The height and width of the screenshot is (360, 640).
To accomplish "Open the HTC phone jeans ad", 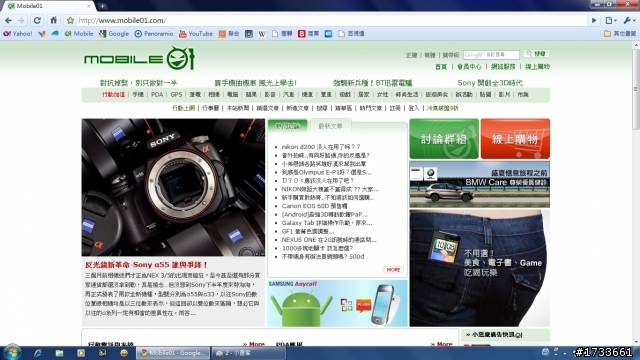I will (480, 268).
